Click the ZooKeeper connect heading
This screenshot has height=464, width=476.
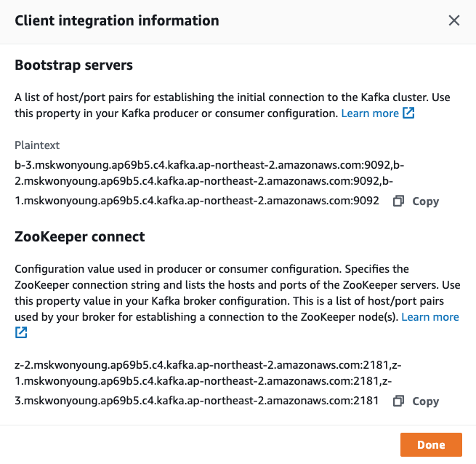point(79,236)
